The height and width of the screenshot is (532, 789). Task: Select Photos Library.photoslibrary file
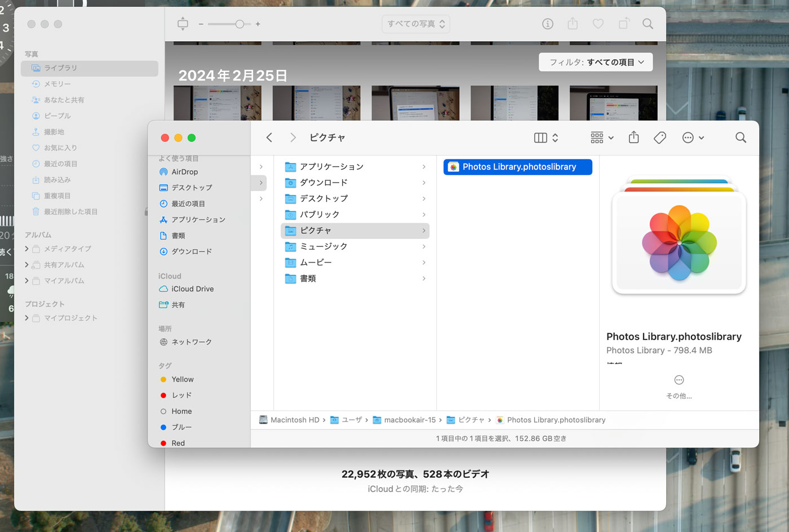click(x=518, y=167)
